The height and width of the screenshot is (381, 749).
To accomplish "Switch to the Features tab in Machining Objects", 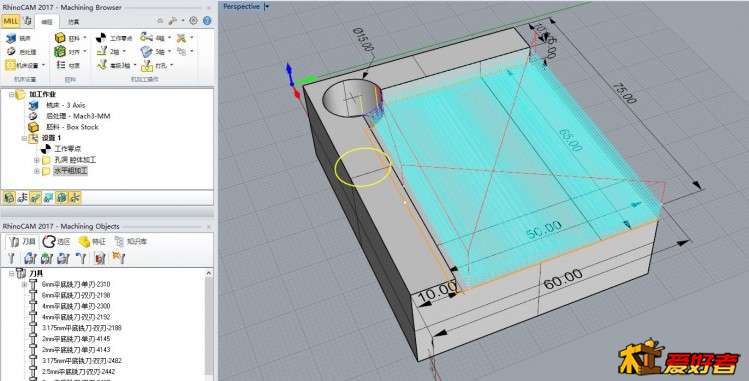I will pos(92,242).
